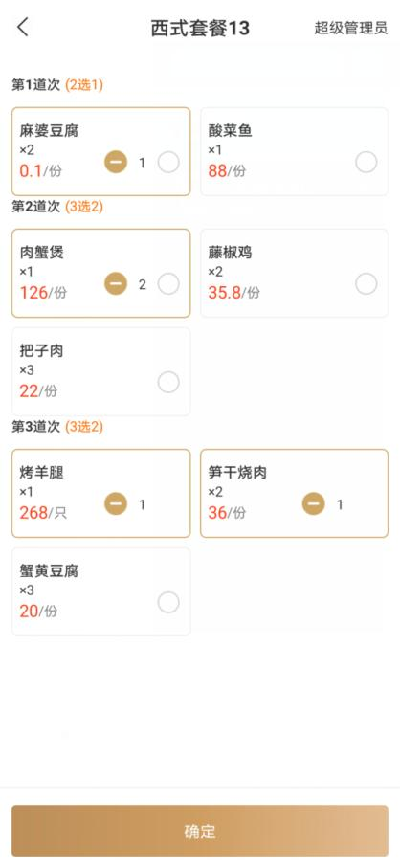
Task: Open the 超级管理员 account label
Action: [351, 29]
